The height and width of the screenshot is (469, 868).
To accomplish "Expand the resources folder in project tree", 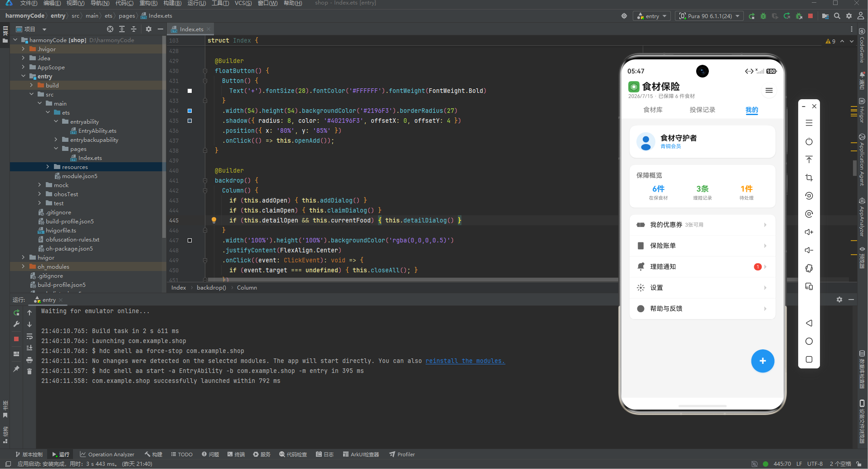I will pyautogui.click(x=48, y=167).
